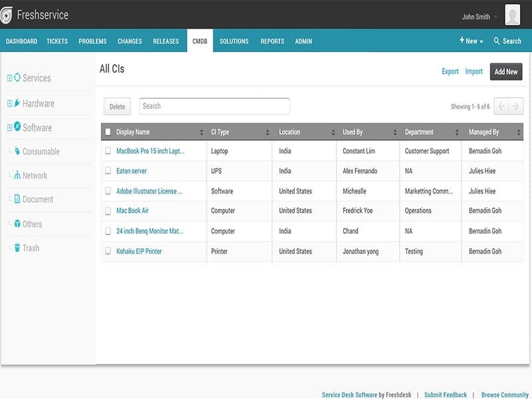Image resolution: width=532 pixels, height=399 pixels.
Task: Open the Others category in the sidebar
Action: (x=32, y=224)
